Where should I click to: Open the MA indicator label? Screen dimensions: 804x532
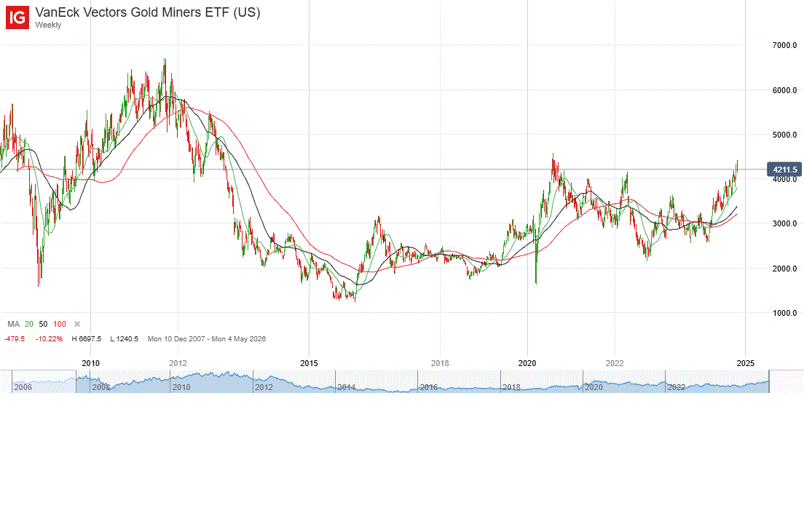pos(13,324)
